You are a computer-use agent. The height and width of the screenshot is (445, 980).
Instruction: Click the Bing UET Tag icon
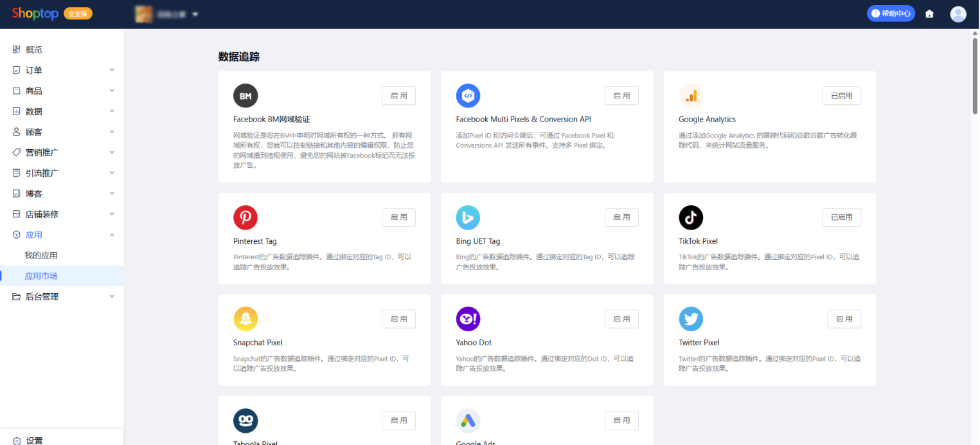[468, 218]
